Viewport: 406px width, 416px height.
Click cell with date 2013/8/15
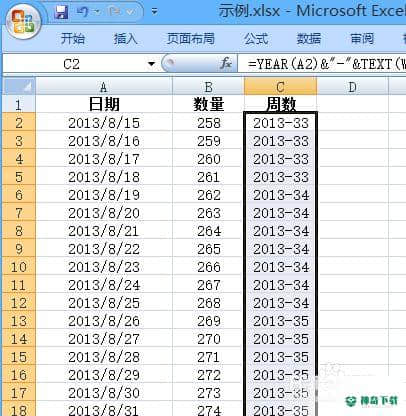coord(104,123)
